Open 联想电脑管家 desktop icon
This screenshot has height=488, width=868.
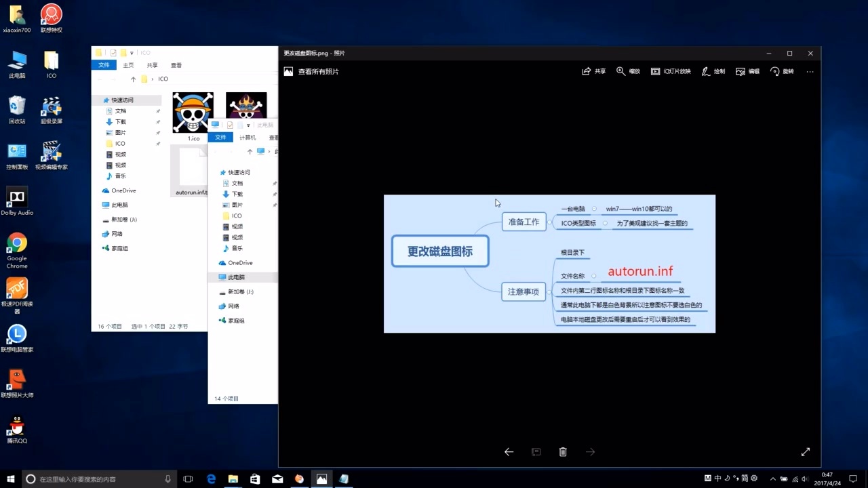point(17,338)
